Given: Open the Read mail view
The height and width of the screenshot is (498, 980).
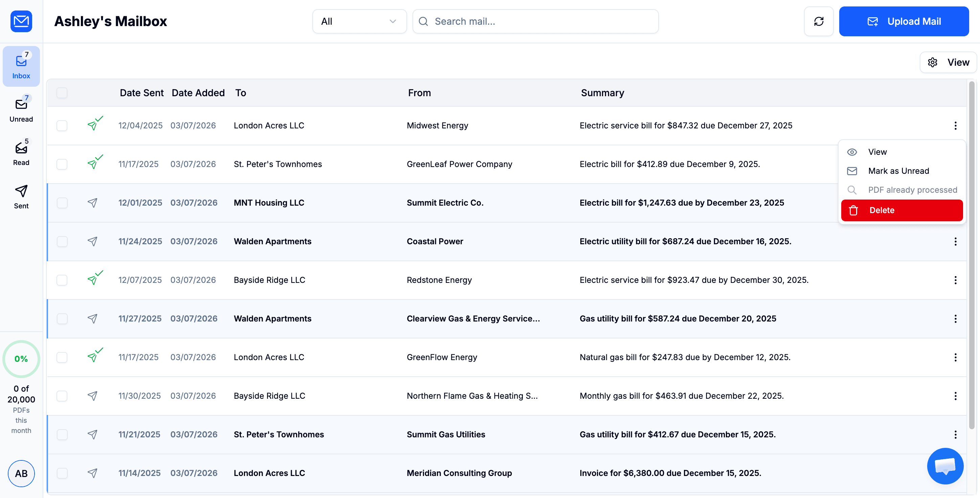Looking at the screenshot, I should (x=21, y=152).
